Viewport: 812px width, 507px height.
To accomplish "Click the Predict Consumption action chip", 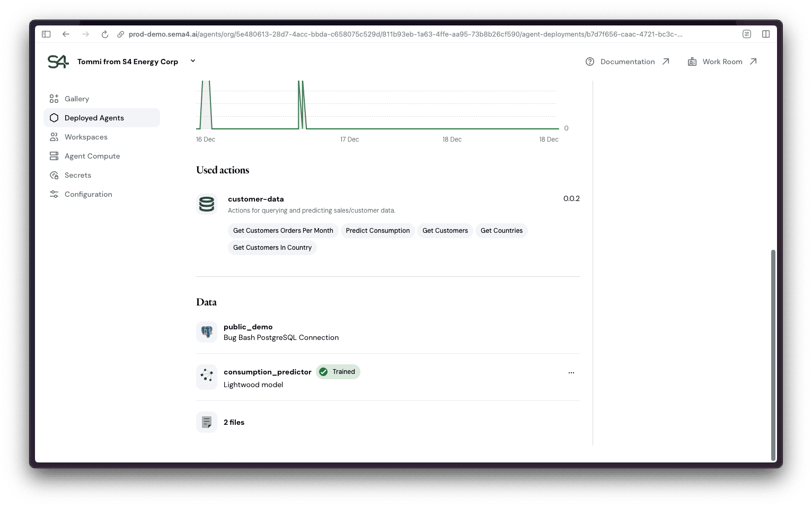I will coord(377,231).
